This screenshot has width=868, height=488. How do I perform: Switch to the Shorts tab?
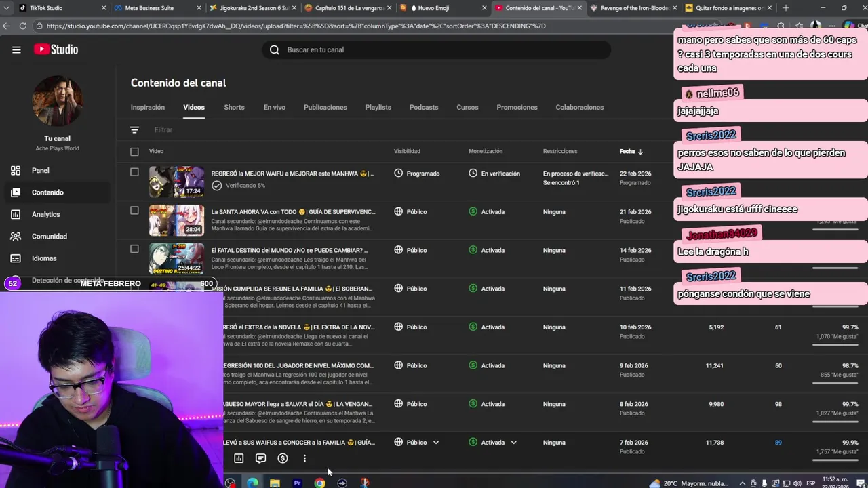[234, 107]
